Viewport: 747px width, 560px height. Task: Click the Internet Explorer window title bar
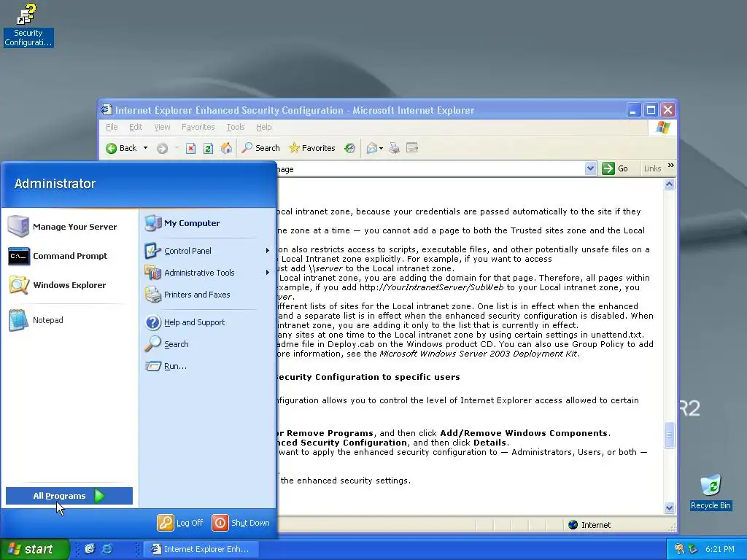pyautogui.click(x=362, y=111)
